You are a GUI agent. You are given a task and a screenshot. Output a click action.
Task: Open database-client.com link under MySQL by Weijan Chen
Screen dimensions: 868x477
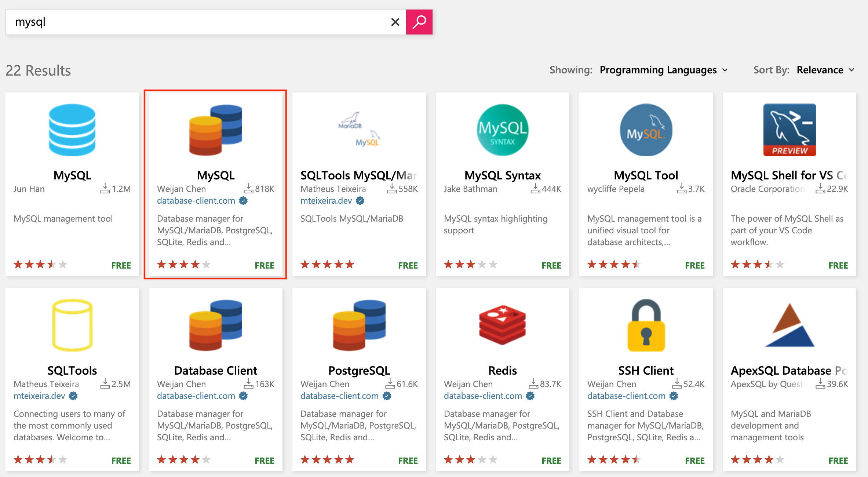[196, 201]
